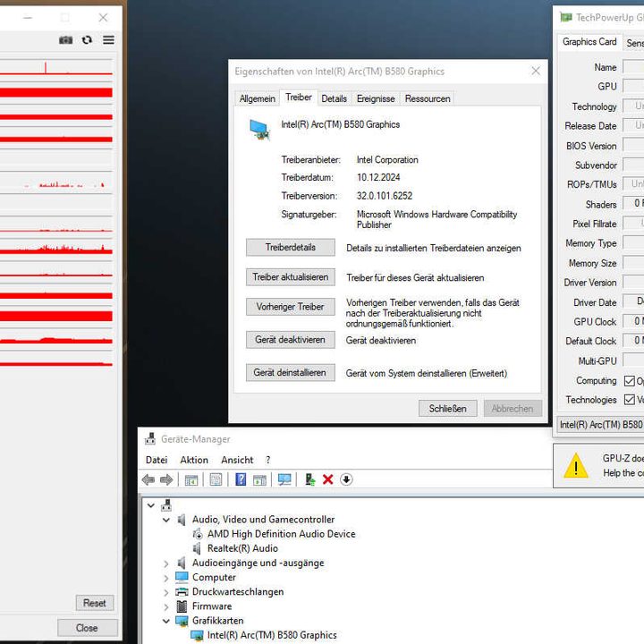The height and width of the screenshot is (644, 644).
Task: Open the Details tab
Action: (334, 98)
